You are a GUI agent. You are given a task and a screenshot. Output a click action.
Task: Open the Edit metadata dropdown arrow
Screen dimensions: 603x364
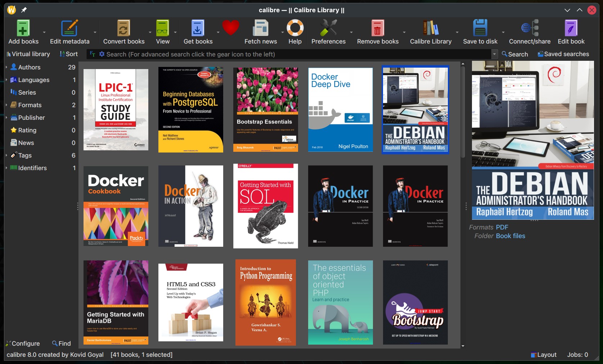(95, 32)
